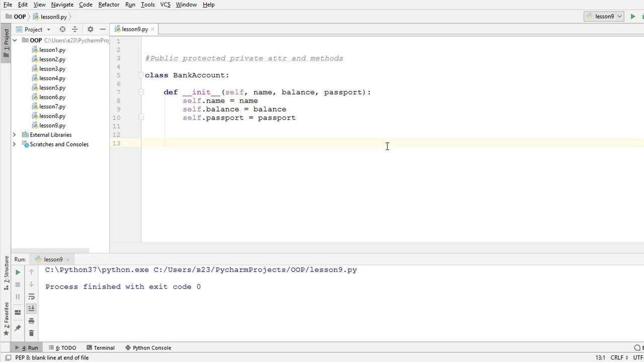Open the Project view dropdown
Viewport: 644px width, 362px height.
[33, 29]
